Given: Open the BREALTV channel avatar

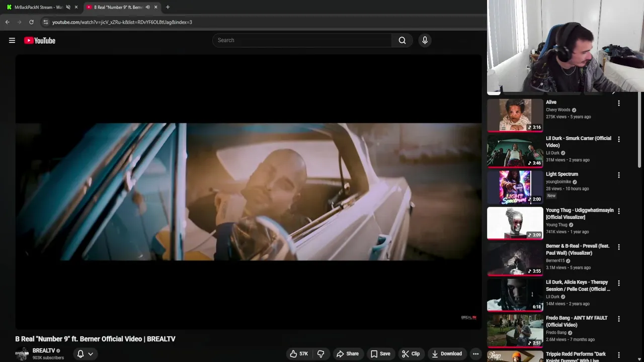Looking at the screenshot, I should tap(22, 354).
